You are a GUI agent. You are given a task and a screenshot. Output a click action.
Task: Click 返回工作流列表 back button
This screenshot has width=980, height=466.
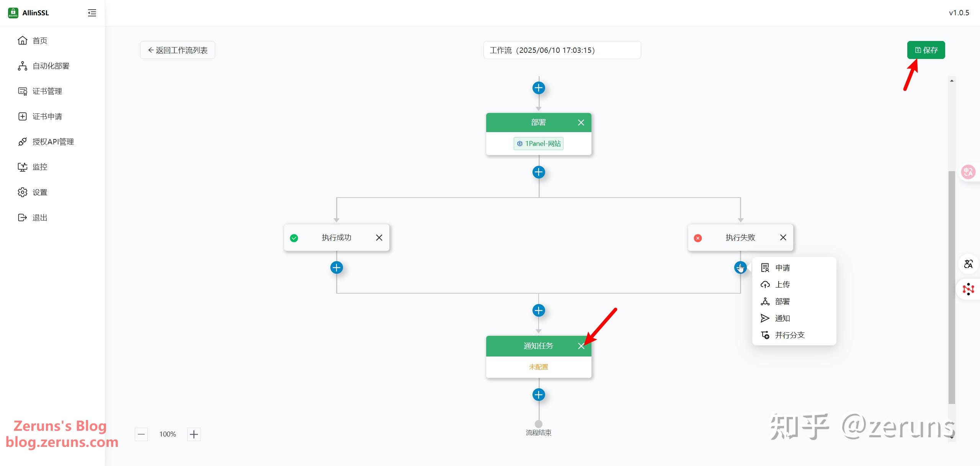click(178, 50)
